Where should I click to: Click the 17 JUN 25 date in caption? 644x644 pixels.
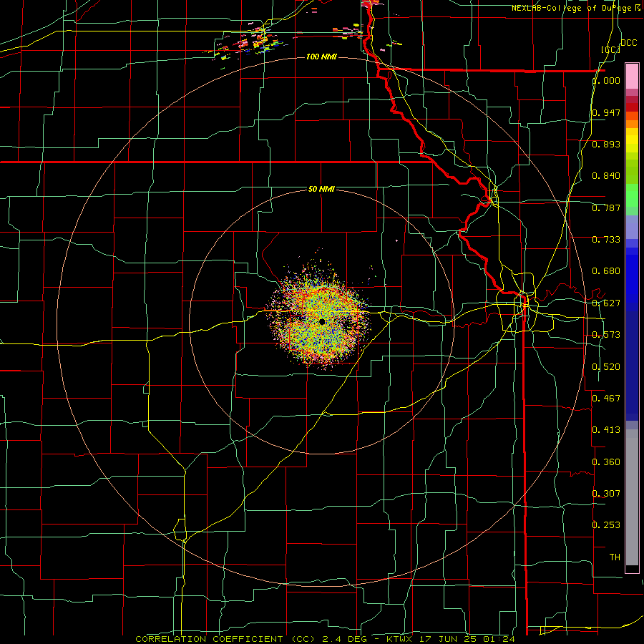(x=449, y=639)
